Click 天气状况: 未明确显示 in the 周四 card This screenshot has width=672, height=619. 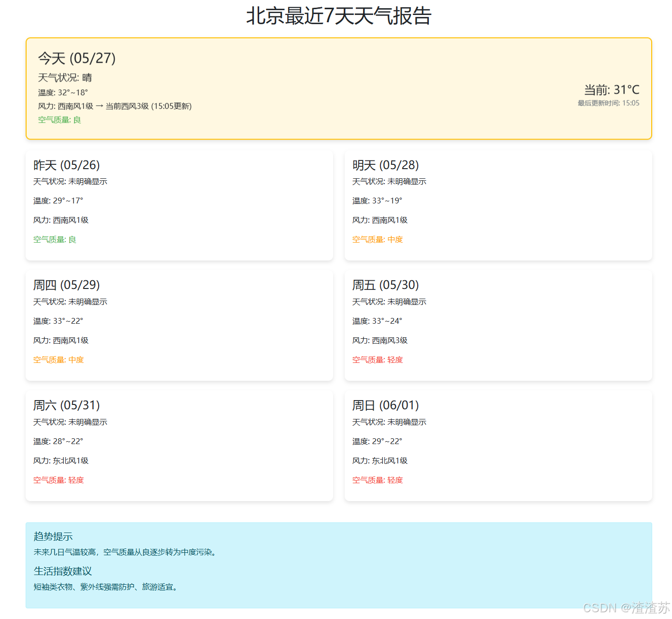pyautogui.click(x=70, y=302)
